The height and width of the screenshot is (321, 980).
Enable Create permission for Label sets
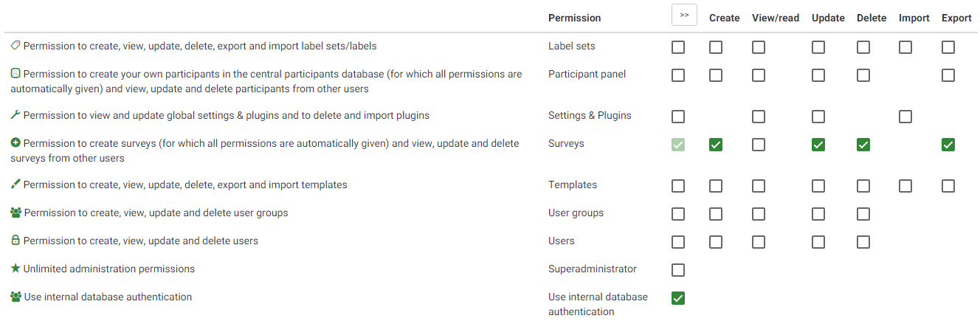(716, 48)
